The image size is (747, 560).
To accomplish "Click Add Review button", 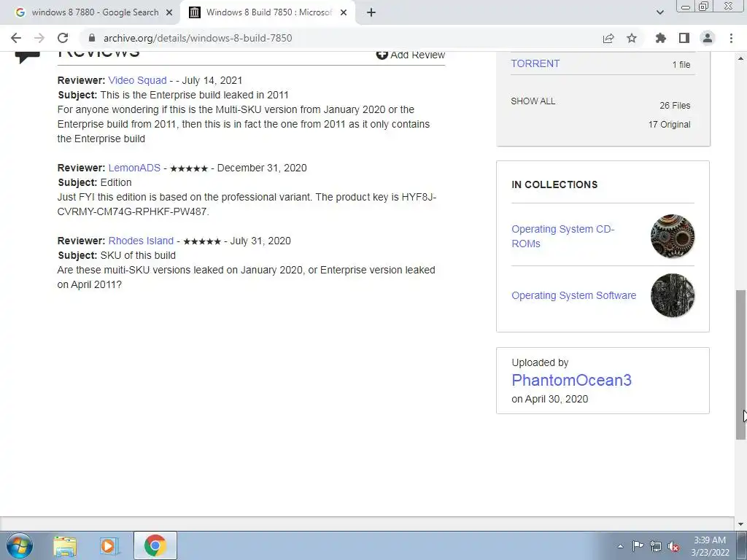I will (x=411, y=55).
